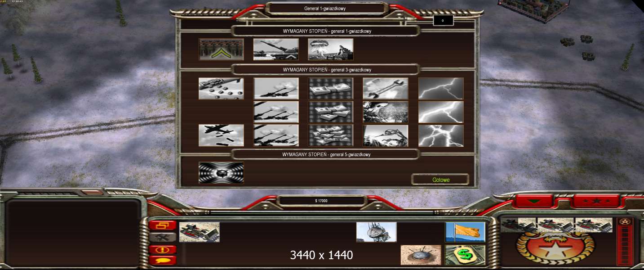Click the points counter showing 0
The image size is (644, 270).
pyautogui.click(x=443, y=20)
